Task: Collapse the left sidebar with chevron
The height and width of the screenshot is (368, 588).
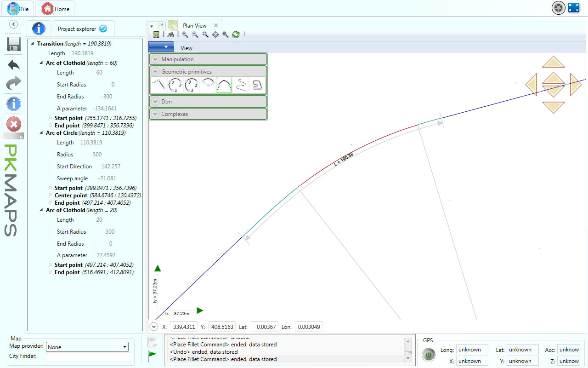Action: click(14, 24)
